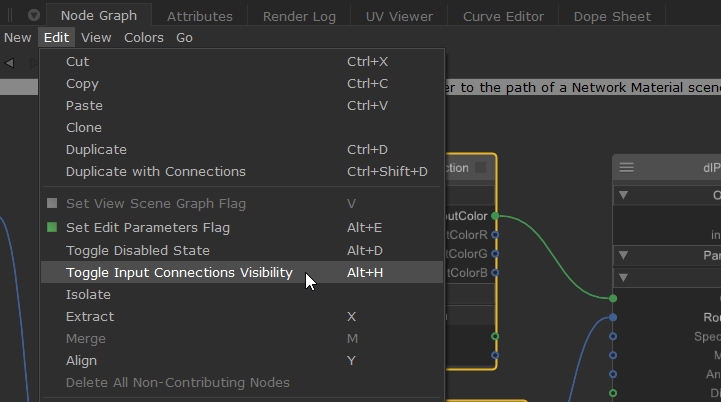Switch to the Attributes tab
The height and width of the screenshot is (402, 721).
click(x=199, y=16)
